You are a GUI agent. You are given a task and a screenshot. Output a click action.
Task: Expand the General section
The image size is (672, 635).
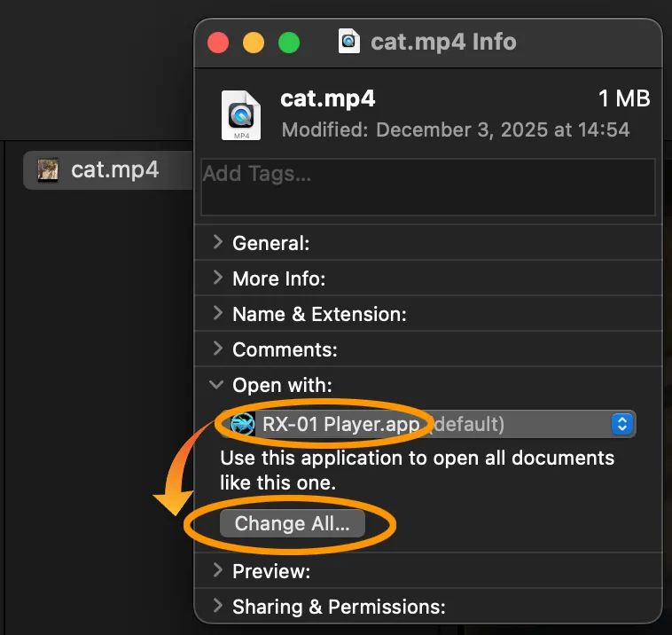coord(218,242)
